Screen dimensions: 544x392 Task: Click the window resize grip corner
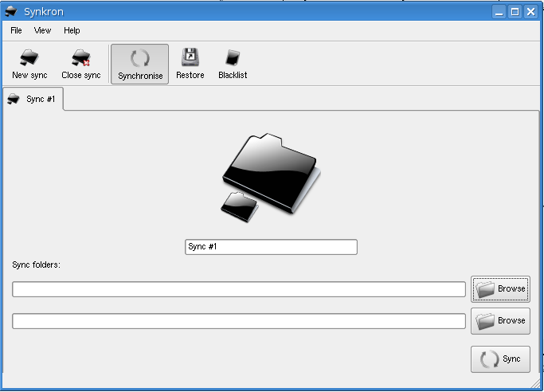click(x=536, y=383)
